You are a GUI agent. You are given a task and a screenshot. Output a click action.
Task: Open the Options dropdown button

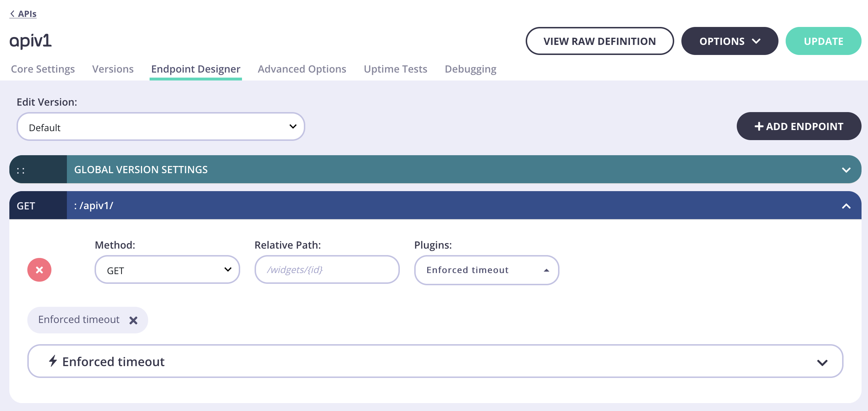[x=730, y=41]
